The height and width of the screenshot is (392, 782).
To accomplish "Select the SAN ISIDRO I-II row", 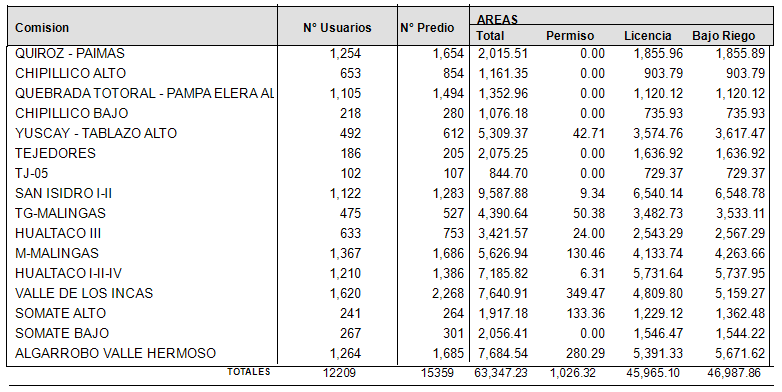I will [x=391, y=193].
